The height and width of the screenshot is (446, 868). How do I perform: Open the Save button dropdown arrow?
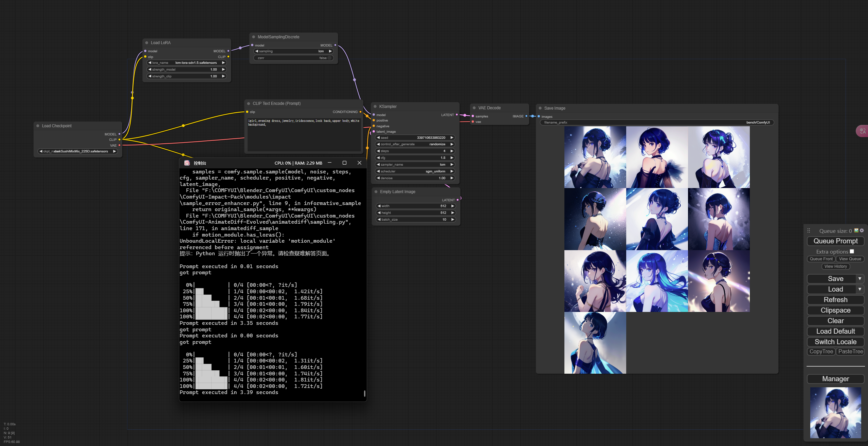[x=860, y=279]
